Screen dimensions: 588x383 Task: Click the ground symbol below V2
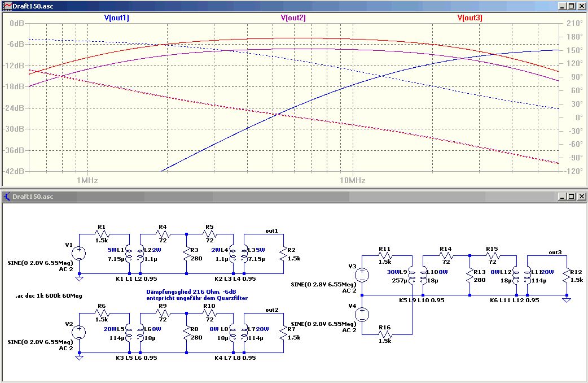pos(79,358)
